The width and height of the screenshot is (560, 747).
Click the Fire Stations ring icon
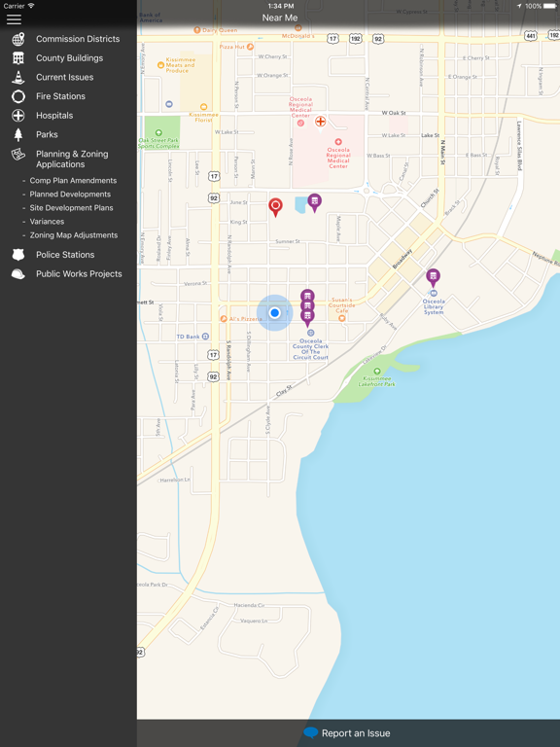click(18, 96)
